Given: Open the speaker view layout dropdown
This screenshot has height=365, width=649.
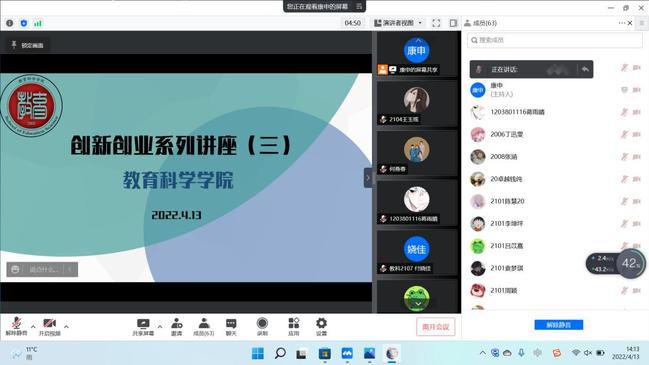Looking at the screenshot, I should tap(398, 23).
